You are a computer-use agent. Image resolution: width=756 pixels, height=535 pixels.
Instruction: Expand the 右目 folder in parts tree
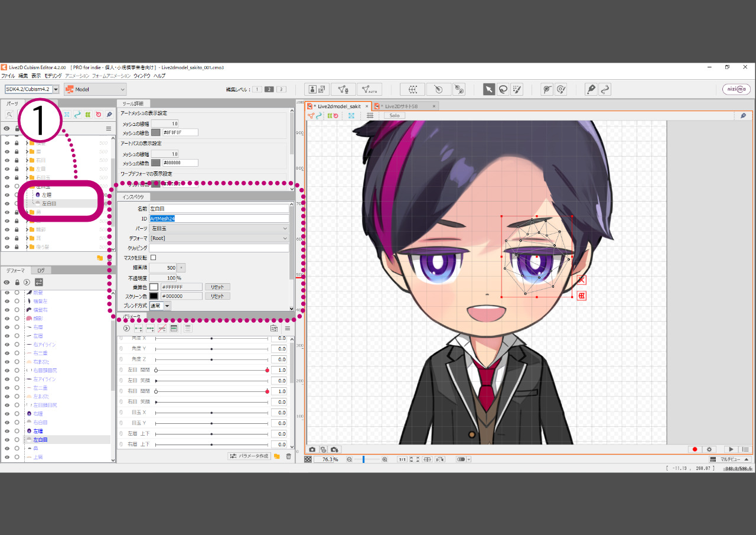point(26,160)
